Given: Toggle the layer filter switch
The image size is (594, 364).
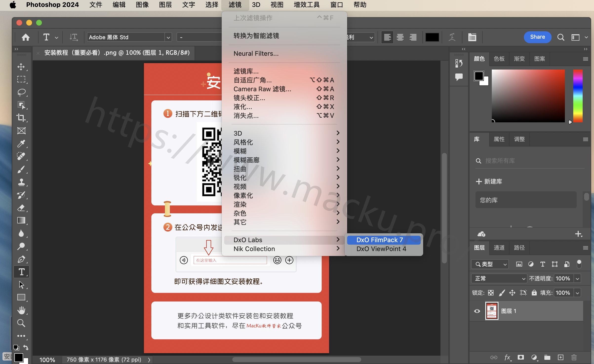Looking at the screenshot, I should click(x=579, y=264).
